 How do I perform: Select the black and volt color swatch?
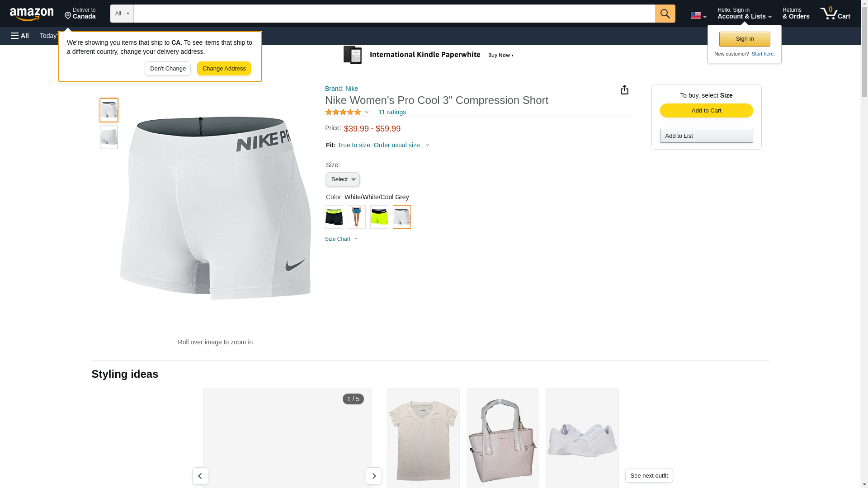(334, 217)
